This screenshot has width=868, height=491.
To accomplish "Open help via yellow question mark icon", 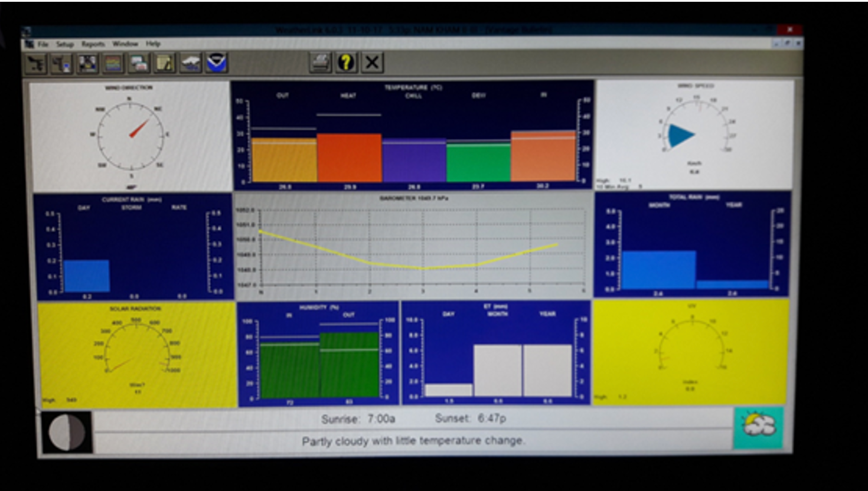I will [x=346, y=63].
